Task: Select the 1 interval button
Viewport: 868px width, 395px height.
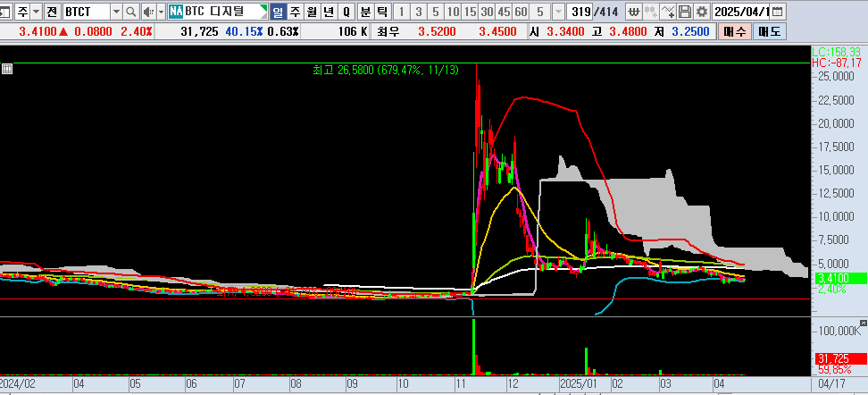Action: click(401, 11)
